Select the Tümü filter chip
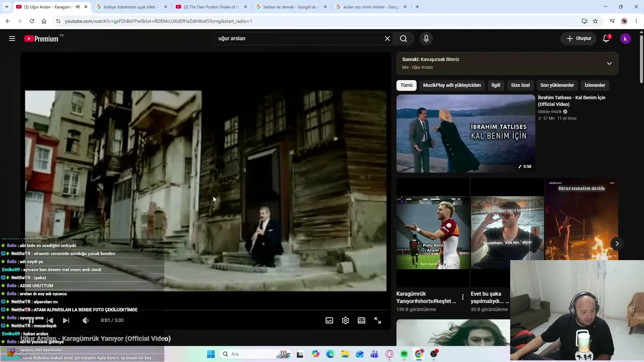Screen dimensions: 644x362 point(407,85)
